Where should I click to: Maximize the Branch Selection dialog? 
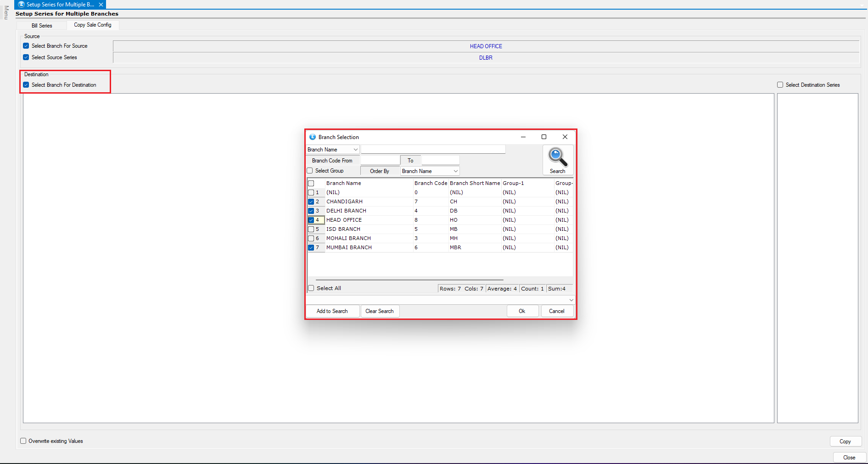point(544,137)
